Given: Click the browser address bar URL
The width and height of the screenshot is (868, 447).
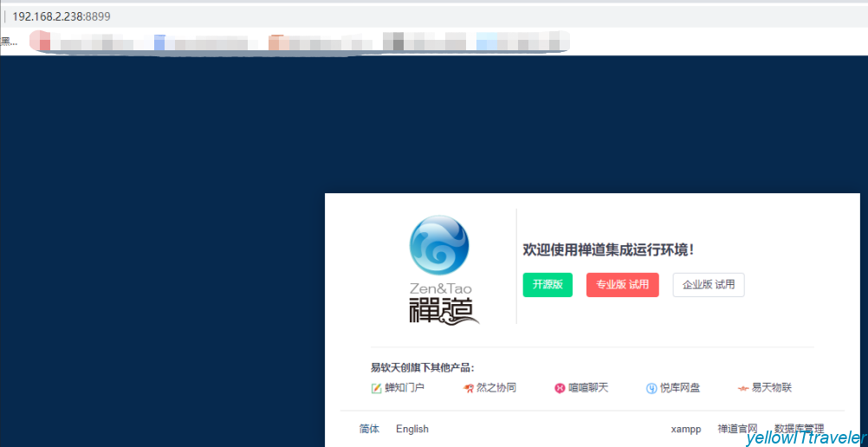Looking at the screenshot, I should 61,16.
